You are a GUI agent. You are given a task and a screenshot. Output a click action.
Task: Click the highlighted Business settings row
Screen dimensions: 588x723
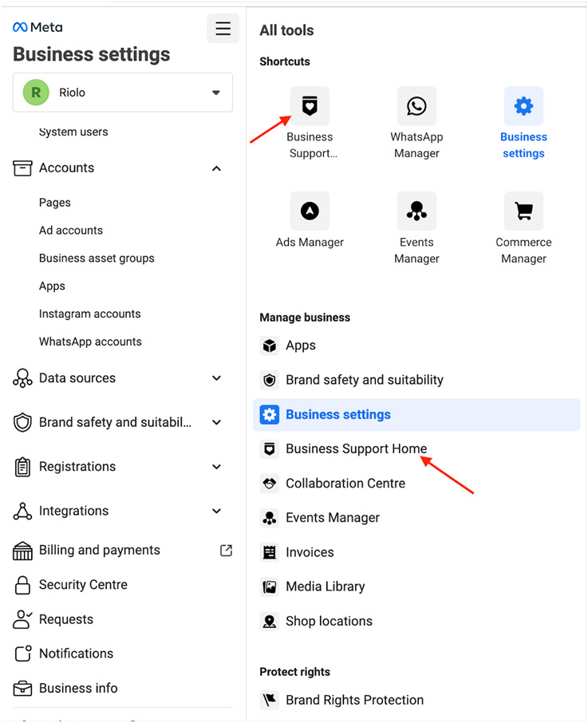(x=416, y=414)
